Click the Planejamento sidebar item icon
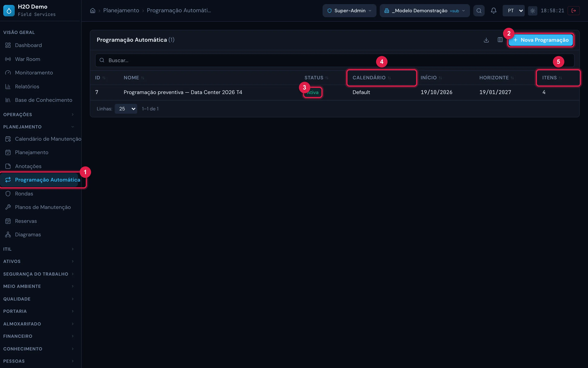 [x=8, y=152]
